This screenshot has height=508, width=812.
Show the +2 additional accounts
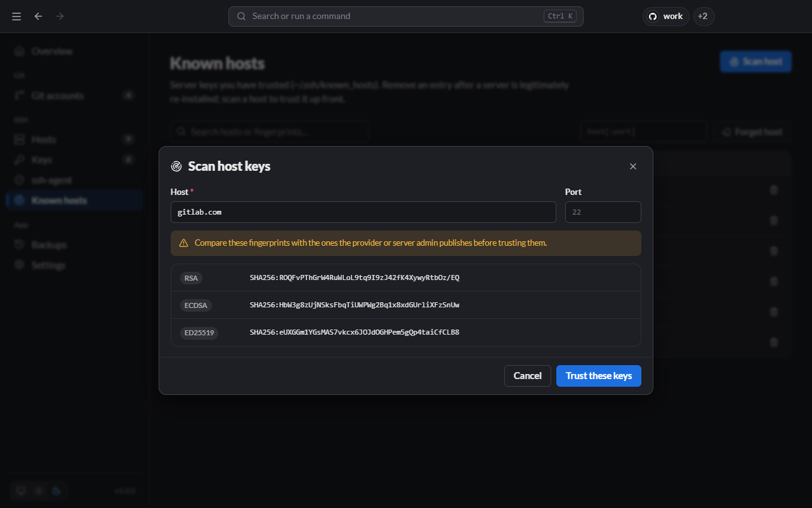(x=704, y=17)
